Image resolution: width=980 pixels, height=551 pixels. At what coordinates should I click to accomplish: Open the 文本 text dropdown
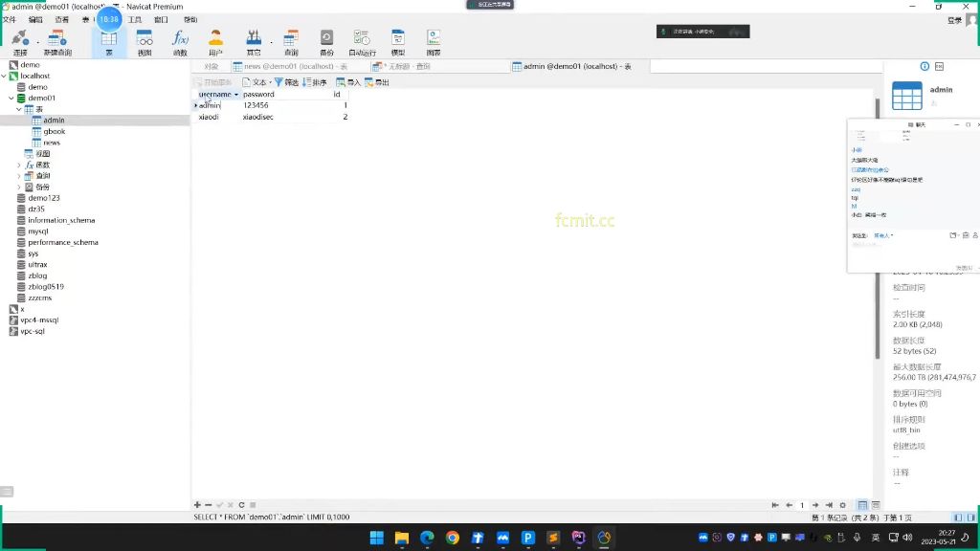256,82
